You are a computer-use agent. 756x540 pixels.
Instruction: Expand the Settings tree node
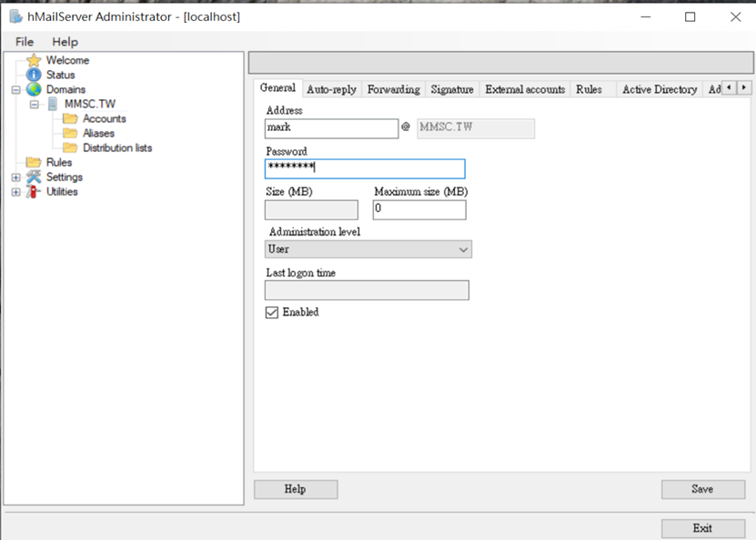click(x=15, y=177)
